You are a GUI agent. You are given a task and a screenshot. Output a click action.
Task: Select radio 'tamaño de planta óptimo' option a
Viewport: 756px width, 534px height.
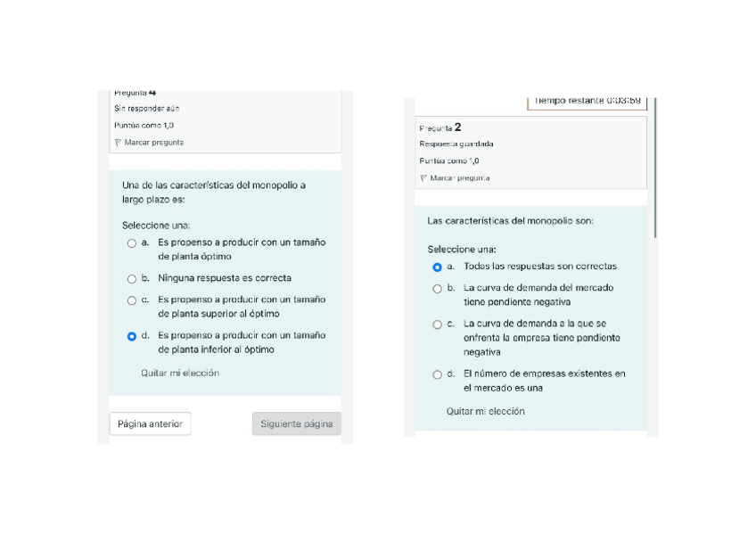point(132,243)
